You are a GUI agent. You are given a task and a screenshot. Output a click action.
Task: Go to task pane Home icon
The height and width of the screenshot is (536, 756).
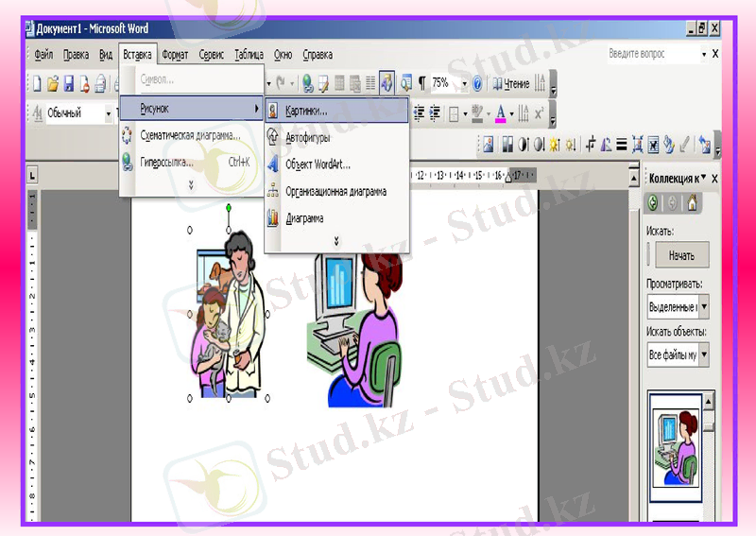(692, 203)
